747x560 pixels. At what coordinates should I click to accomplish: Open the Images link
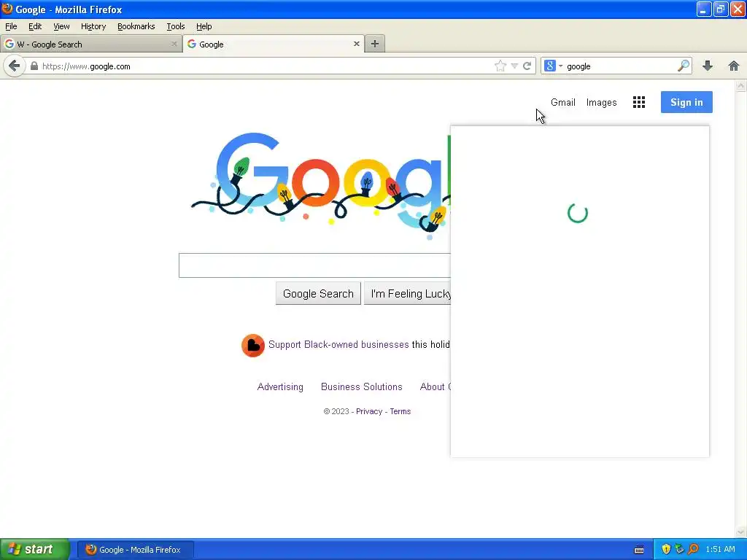601,102
